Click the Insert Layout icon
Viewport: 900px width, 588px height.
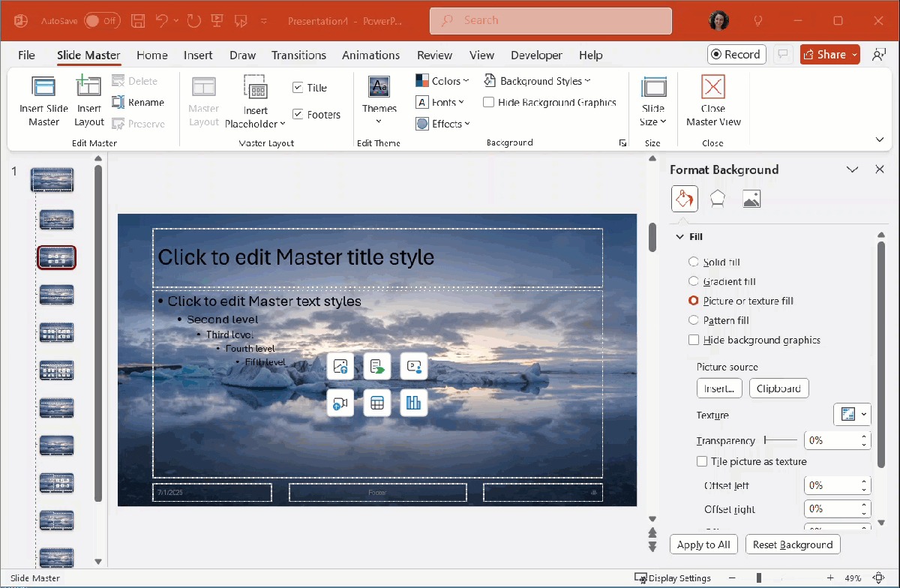(x=88, y=88)
